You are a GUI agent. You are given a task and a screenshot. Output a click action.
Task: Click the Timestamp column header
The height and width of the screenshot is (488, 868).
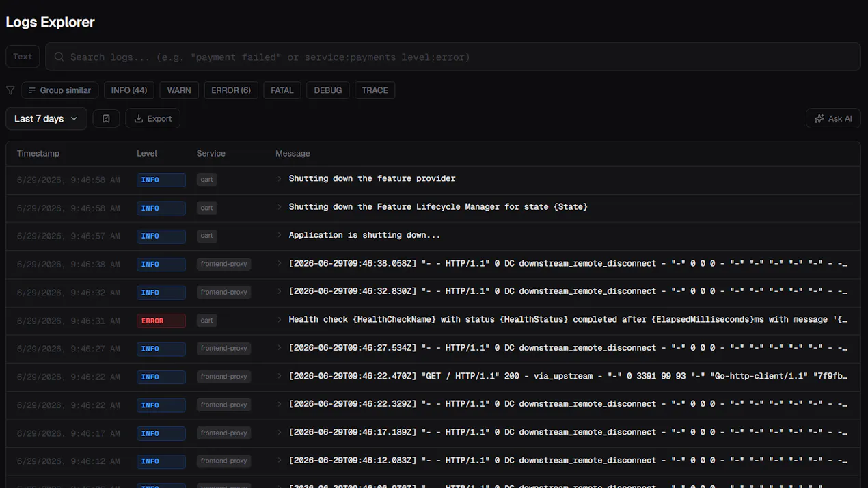pyautogui.click(x=38, y=154)
